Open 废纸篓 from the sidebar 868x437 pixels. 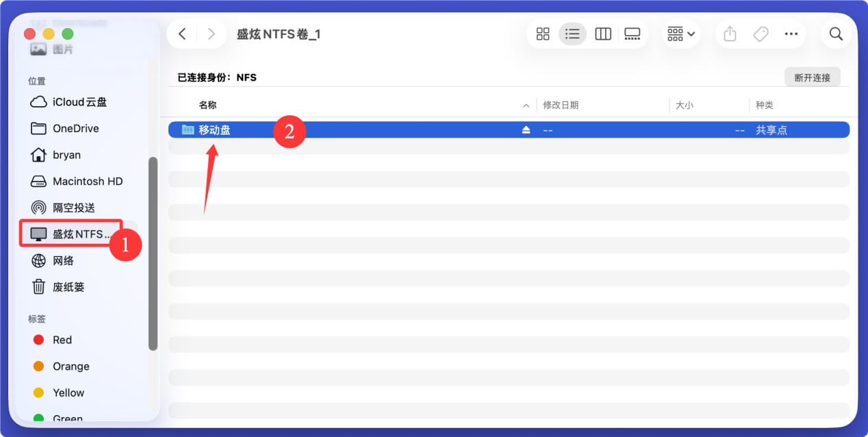[68, 286]
